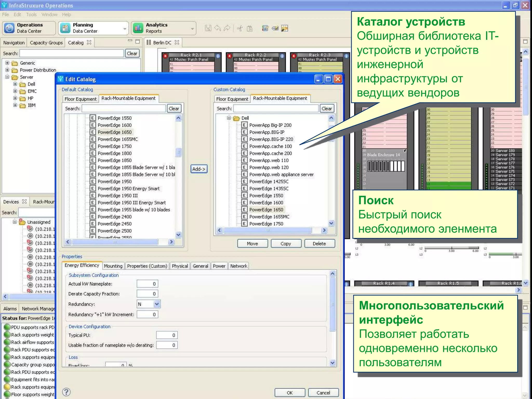Screen dimensions: 532x399
Task: Select PowerEdge 1950 Energy Smart item
Action: click(129, 189)
